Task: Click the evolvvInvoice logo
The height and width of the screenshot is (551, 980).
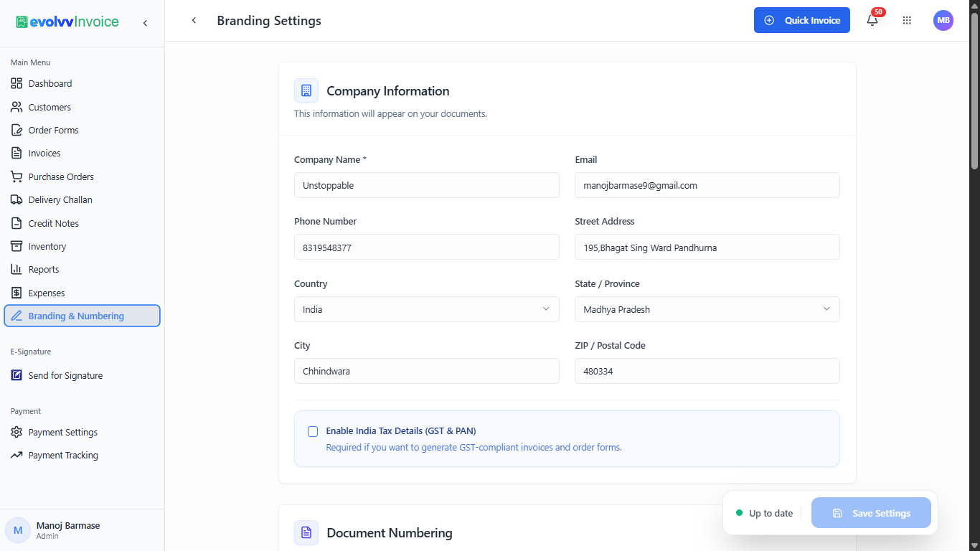Action: click(x=67, y=22)
